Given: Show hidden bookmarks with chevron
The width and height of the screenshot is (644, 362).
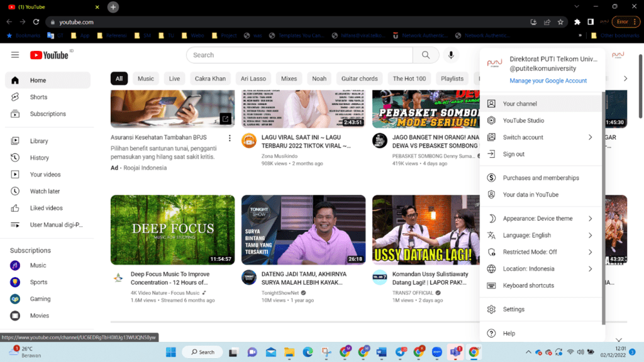Looking at the screenshot, I should click(x=580, y=35).
